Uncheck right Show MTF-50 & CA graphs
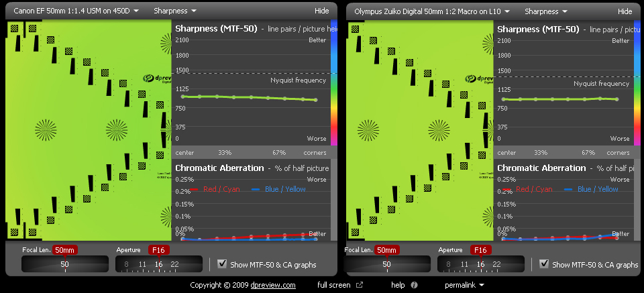 [x=544, y=264]
